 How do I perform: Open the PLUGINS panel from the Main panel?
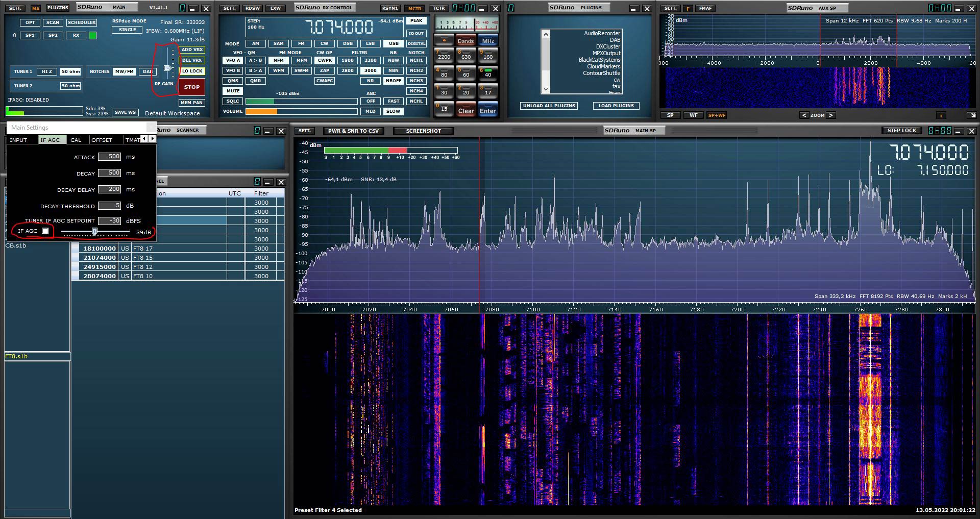click(x=58, y=8)
